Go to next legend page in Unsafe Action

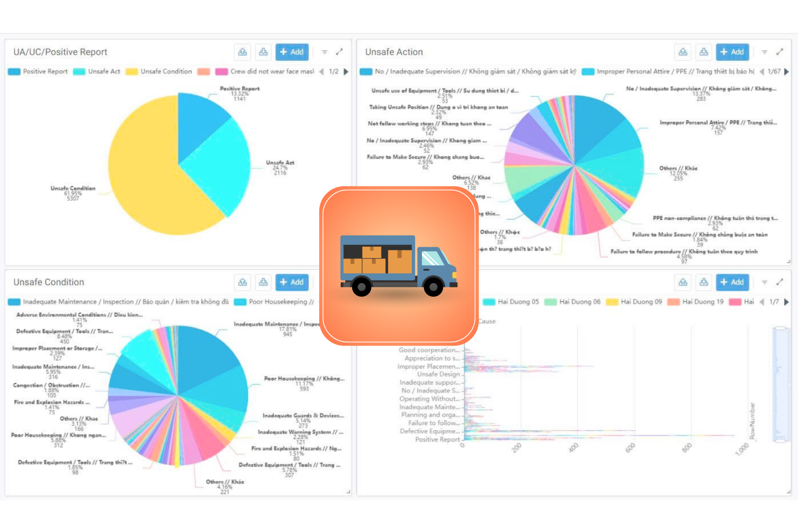[x=786, y=72]
